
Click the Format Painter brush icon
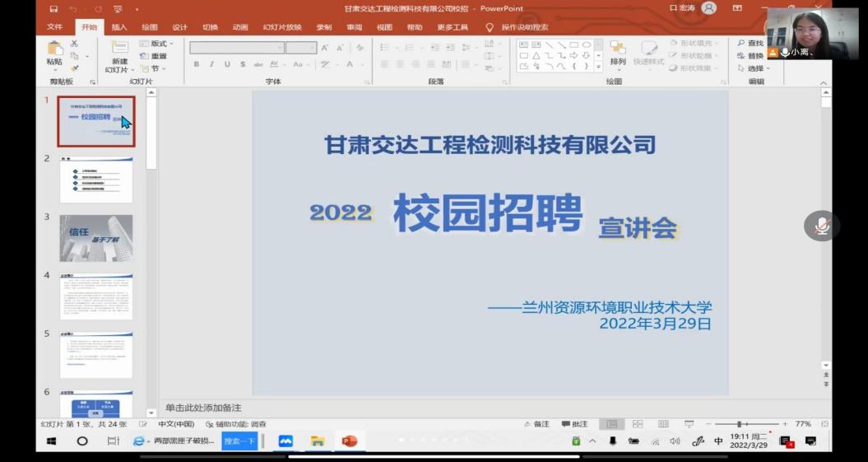[74, 68]
